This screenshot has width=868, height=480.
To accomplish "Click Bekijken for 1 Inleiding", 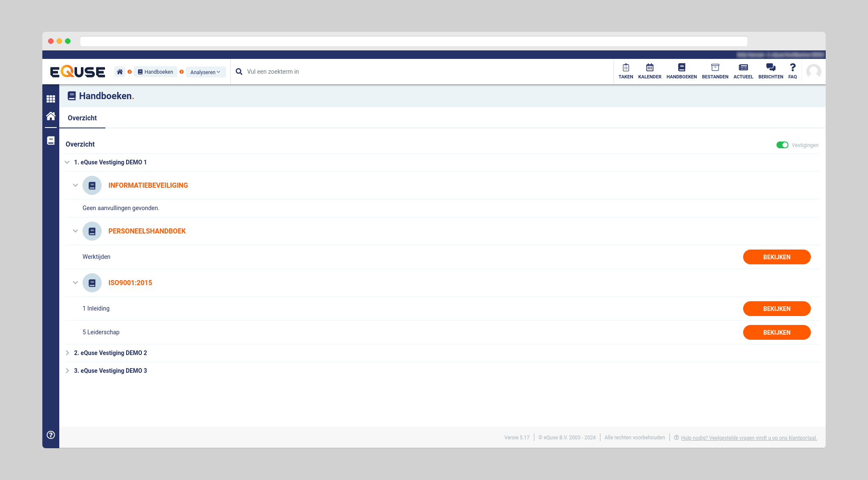I will tap(777, 308).
